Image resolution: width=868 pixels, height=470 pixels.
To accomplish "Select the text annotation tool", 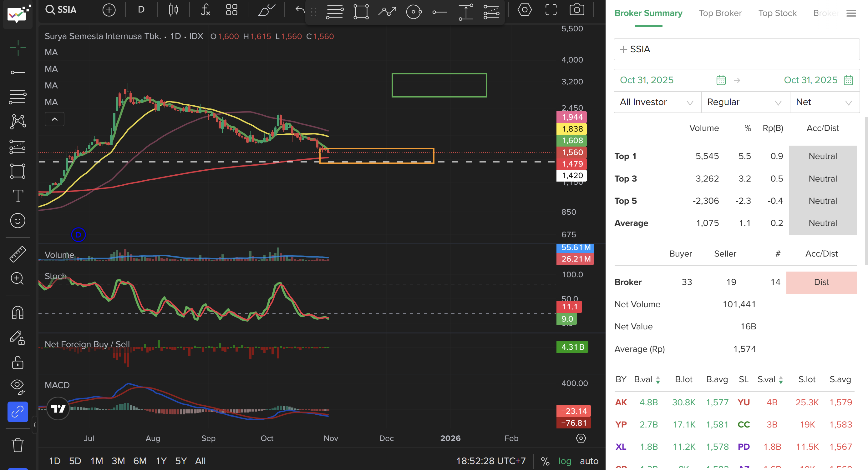I will [x=18, y=196].
